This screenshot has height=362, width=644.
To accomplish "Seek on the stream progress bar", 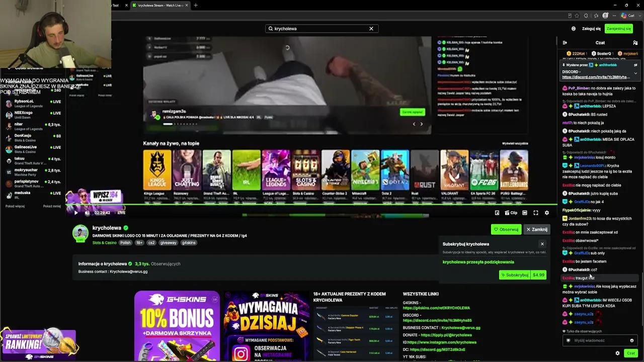I will pos(312,205).
